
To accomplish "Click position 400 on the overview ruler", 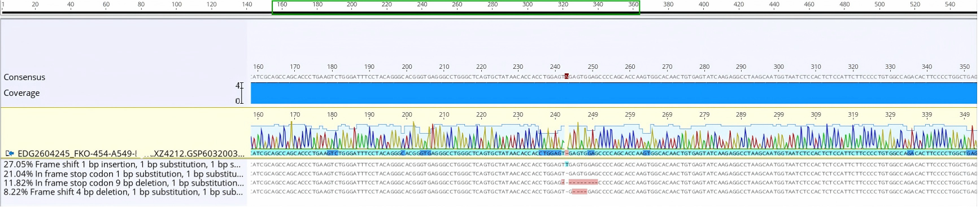I will tap(704, 5).
